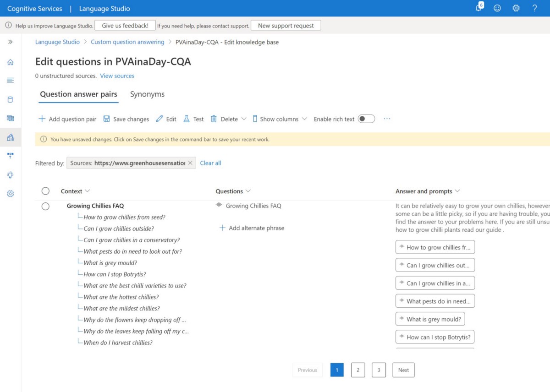The width and height of the screenshot is (550, 392).
Task: Click Next page button
Action: coord(403,370)
